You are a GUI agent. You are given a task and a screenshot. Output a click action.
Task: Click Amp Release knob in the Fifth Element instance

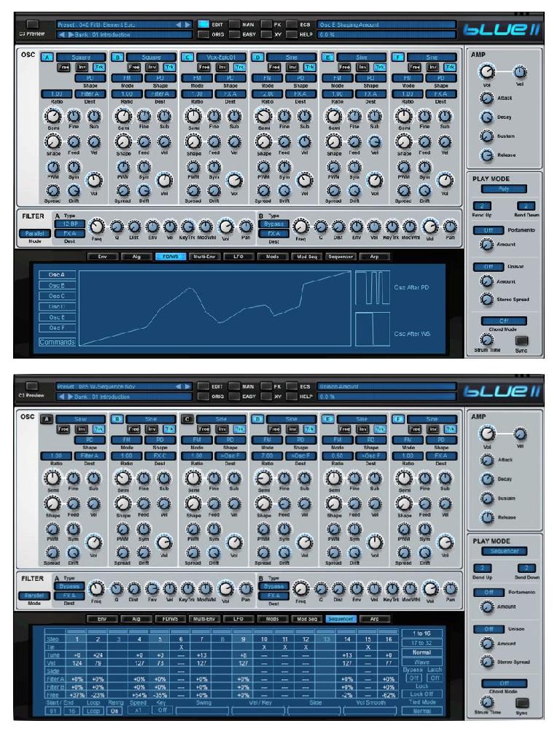[x=487, y=155]
